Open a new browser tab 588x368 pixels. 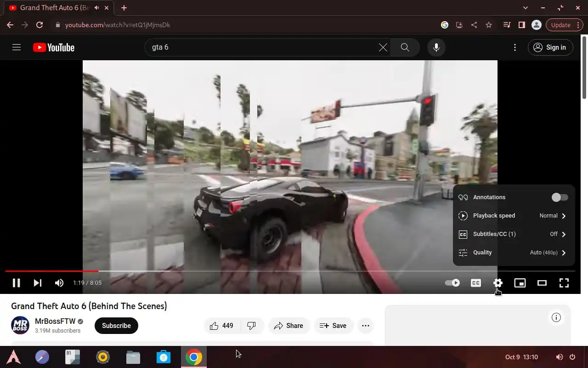pyautogui.click(x=124, y=8)
